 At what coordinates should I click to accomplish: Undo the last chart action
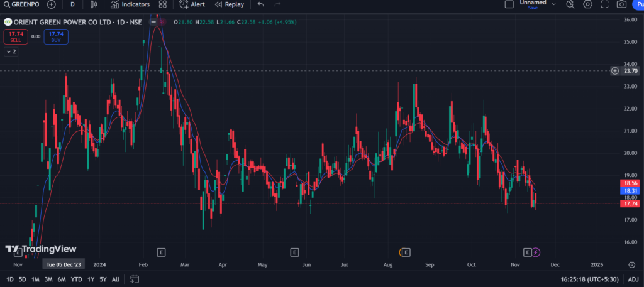click(260, 4)
